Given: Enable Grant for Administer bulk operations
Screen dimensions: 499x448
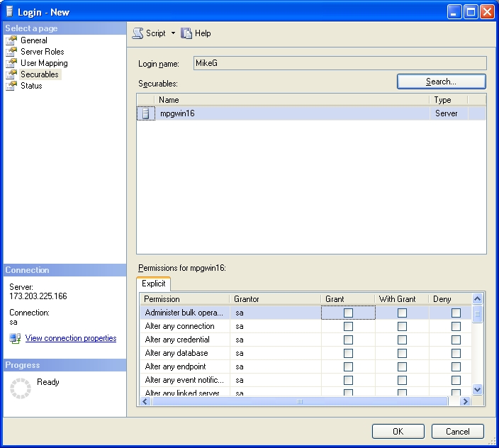Looking at the screenshot, I should [x=348, y=313].
